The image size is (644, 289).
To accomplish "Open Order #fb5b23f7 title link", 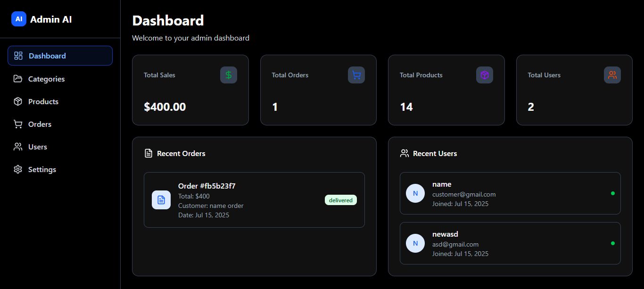I will [206, 186].
